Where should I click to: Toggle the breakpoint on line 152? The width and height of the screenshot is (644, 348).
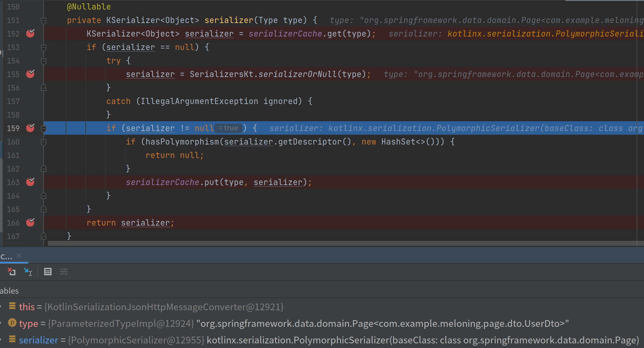point(30,33)
